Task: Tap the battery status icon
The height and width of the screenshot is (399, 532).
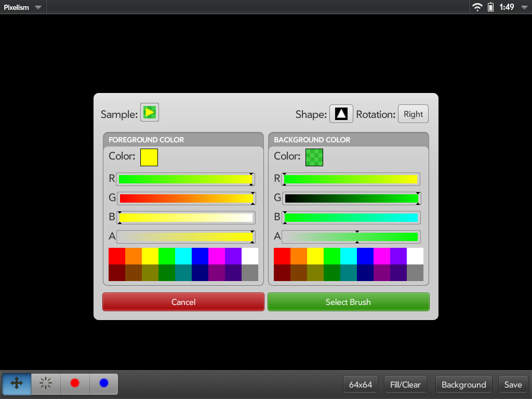Action: [x=490, y=7]
